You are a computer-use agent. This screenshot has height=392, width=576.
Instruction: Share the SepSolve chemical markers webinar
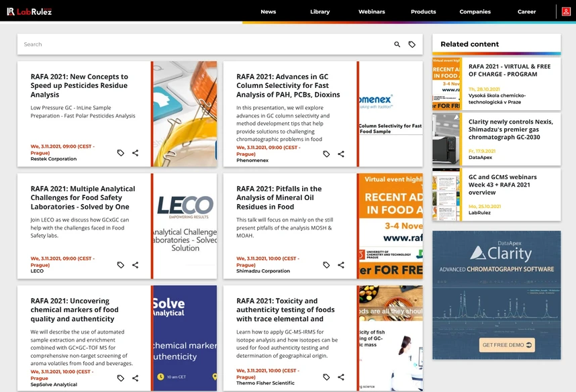[135, 378]
